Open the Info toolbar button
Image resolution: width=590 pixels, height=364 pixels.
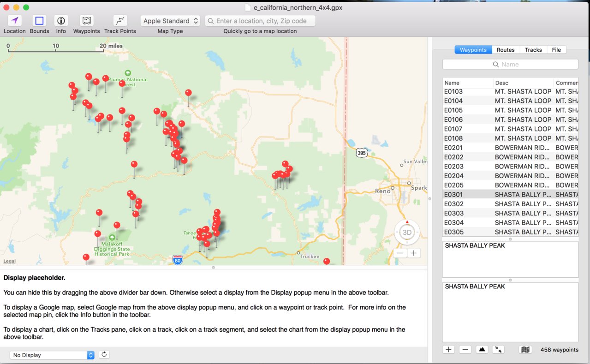pyautogui.click(x=61, y=21)
